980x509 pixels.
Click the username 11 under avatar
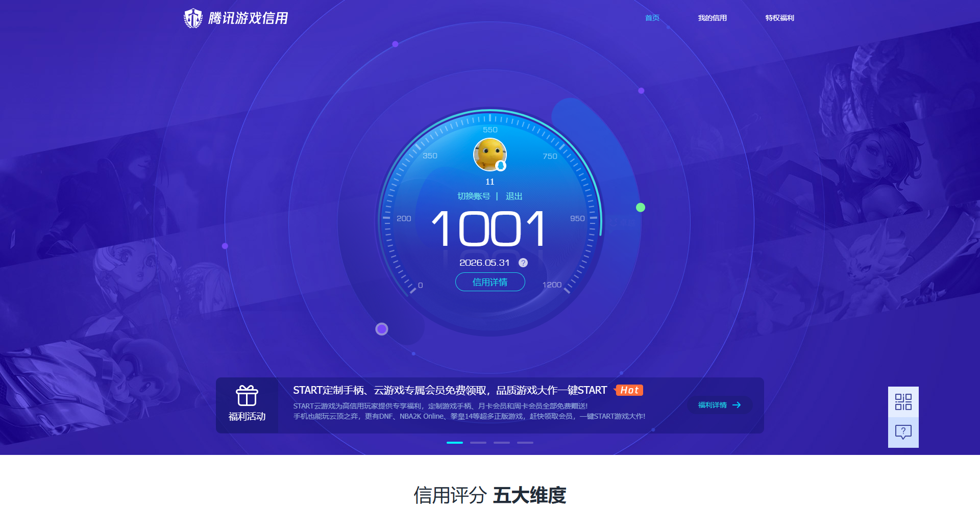[490, 182]
